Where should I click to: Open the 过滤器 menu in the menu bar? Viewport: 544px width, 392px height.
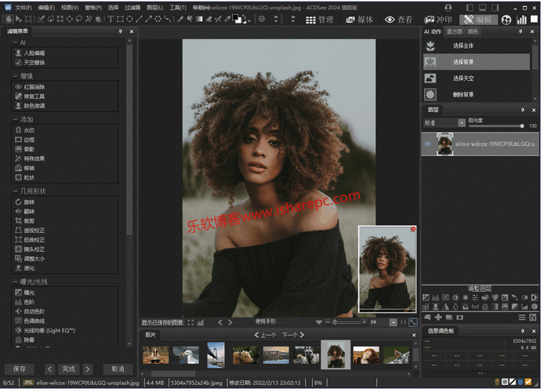point(132,7)
